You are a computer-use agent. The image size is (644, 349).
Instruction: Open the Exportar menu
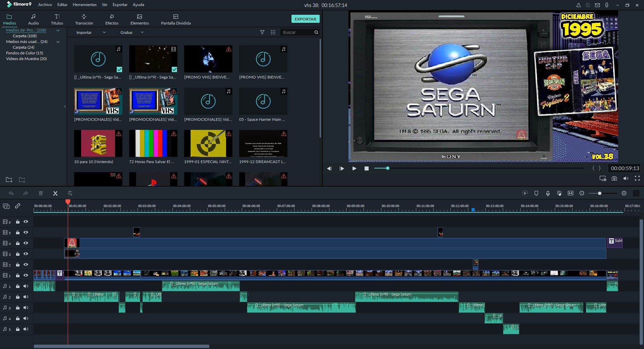[x=120, y=5]
